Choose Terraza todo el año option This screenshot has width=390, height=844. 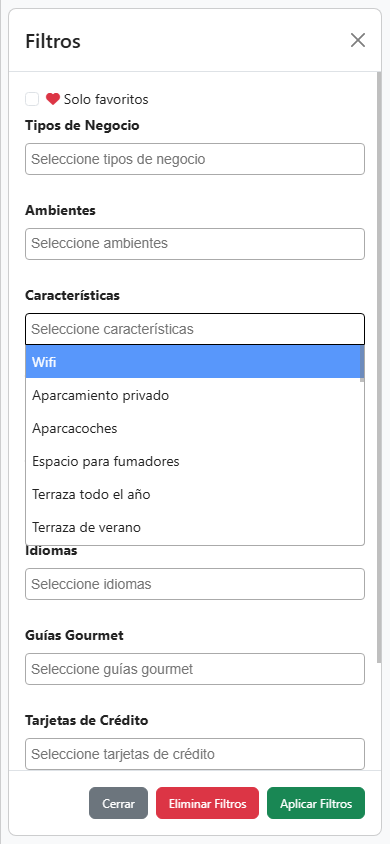pos(193,494)
